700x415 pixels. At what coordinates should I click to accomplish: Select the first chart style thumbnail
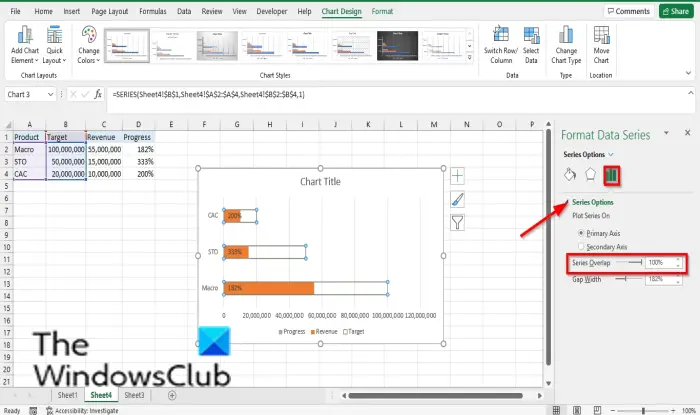[127, 46]
